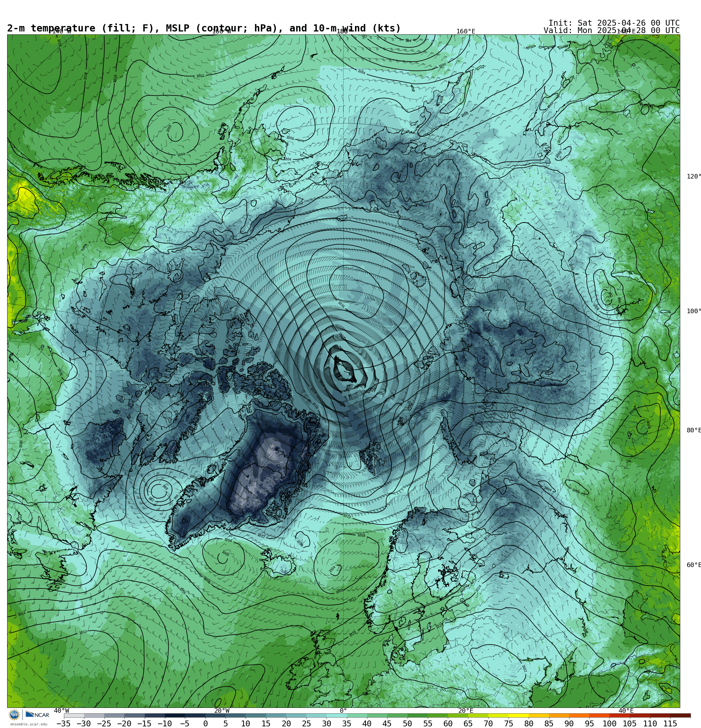This screenshot has width=701, height=728.
Task: Click the 40°E longitude label at bottom
Action: click(x=626, y=710)
